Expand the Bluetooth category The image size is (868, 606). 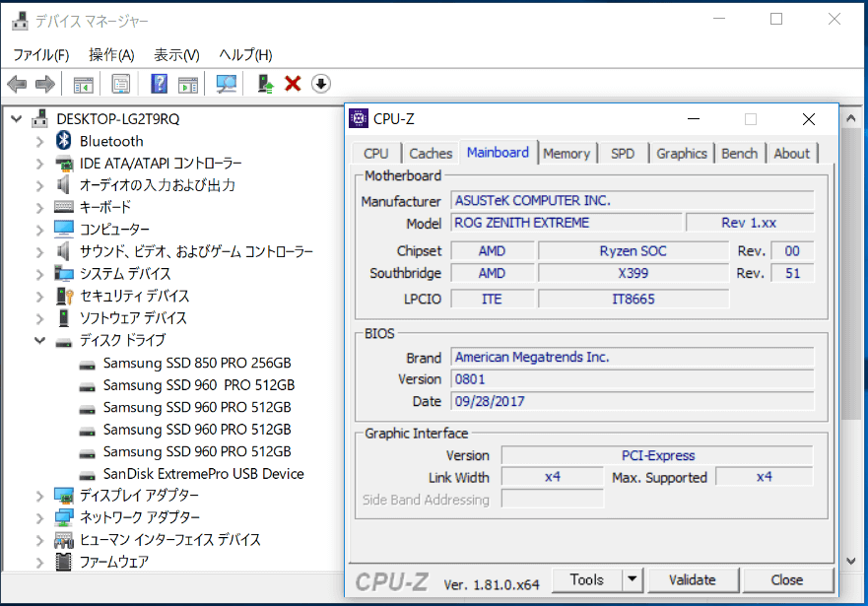[x=39, y=142]
